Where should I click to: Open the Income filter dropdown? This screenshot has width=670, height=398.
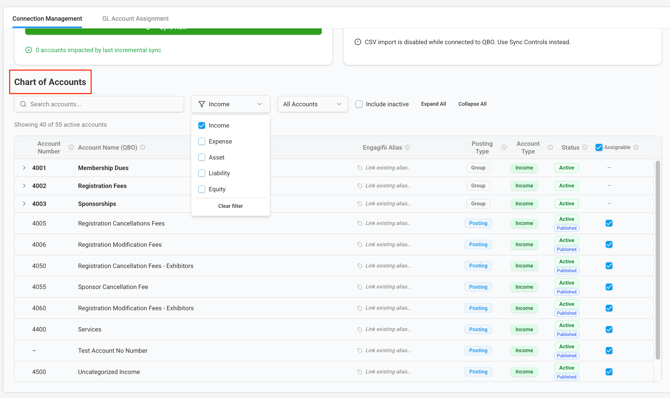pyautogui.click(x=230, y=104)
